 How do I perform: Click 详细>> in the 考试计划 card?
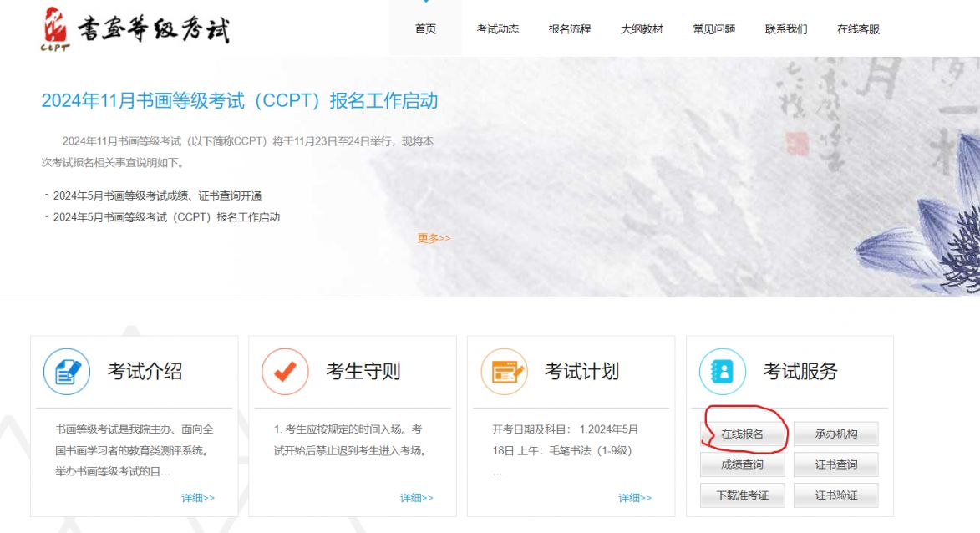635,498
